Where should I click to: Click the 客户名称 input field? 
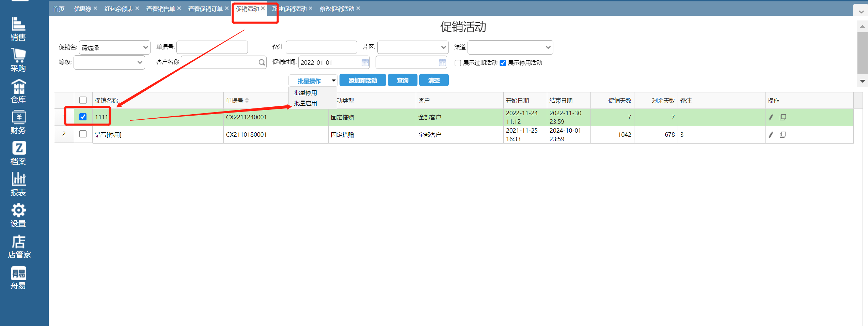223,62
